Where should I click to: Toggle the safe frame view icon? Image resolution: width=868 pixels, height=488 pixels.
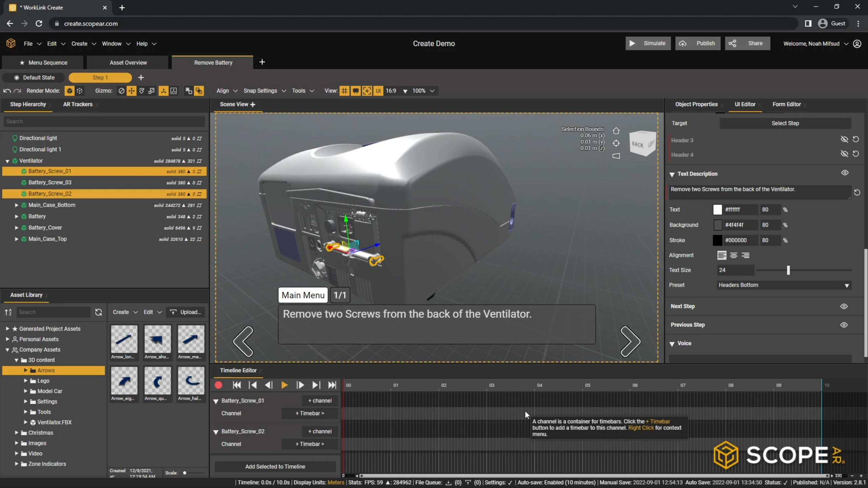pyautogui.click(x=356, y=91)
